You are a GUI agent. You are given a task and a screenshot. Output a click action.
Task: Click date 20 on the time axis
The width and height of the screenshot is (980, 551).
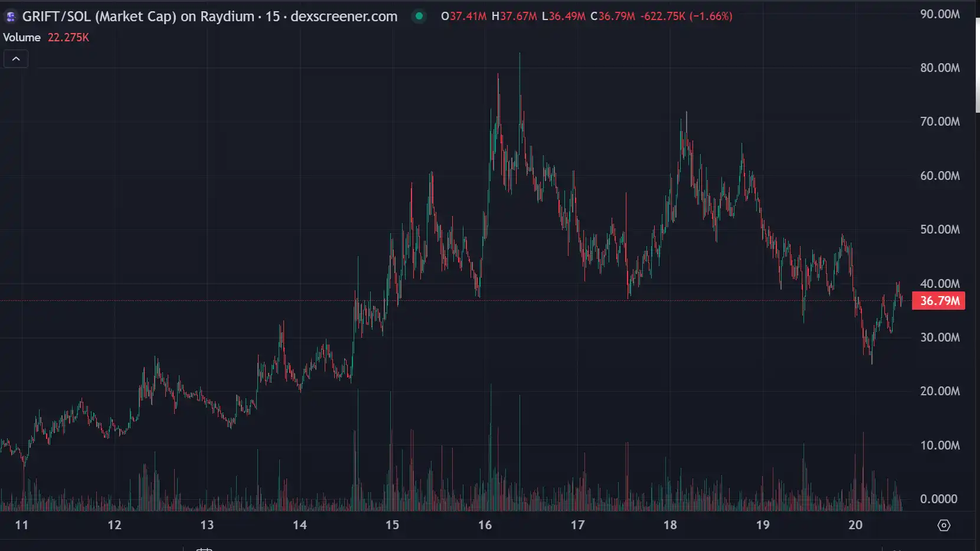point(855,525)
